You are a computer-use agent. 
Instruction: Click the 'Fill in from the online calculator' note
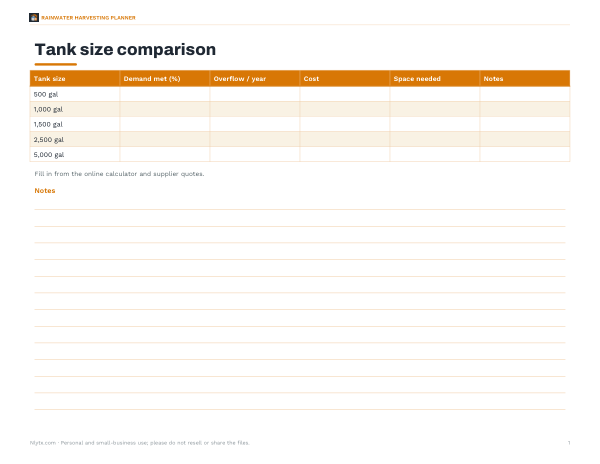119,174
